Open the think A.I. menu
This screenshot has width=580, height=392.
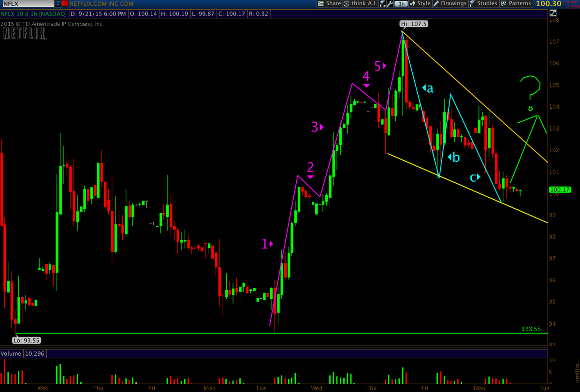[x=361, y=3]
